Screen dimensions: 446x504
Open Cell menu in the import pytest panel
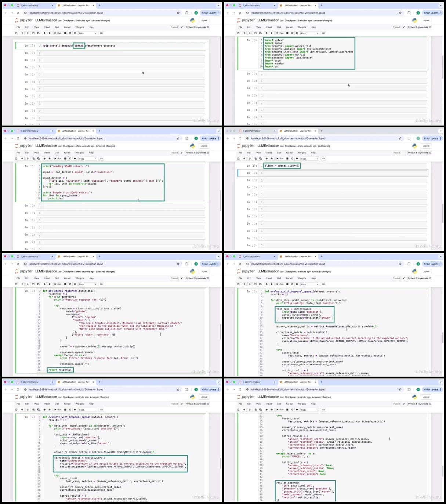coord(279,27)
